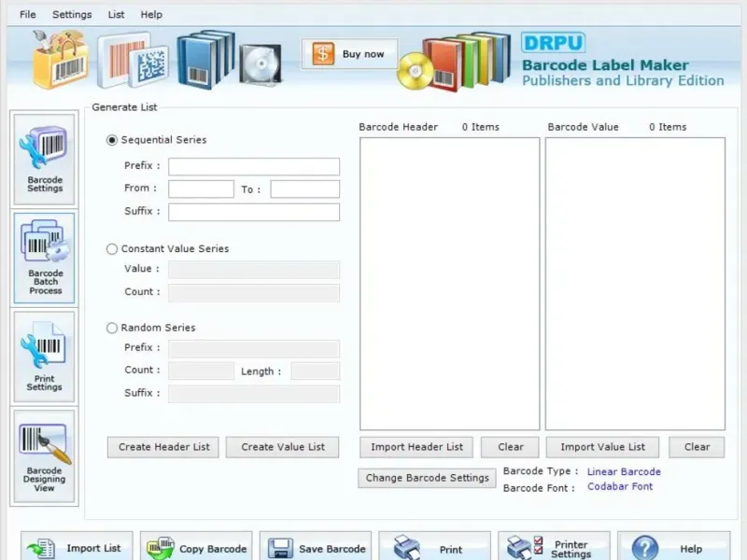Click the floppy disk Save Barcode icon
Image resolution: width=747 pixels, height=560 pixels.
[280, 549]
